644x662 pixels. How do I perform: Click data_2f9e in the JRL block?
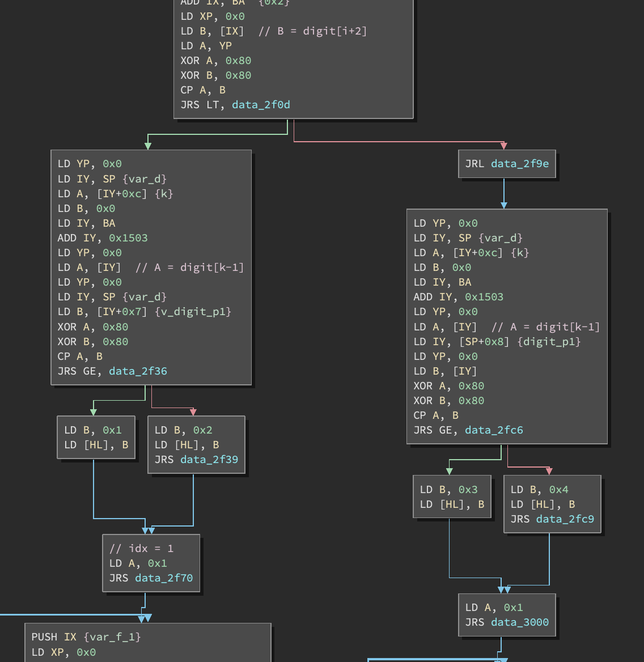(519, 164)
